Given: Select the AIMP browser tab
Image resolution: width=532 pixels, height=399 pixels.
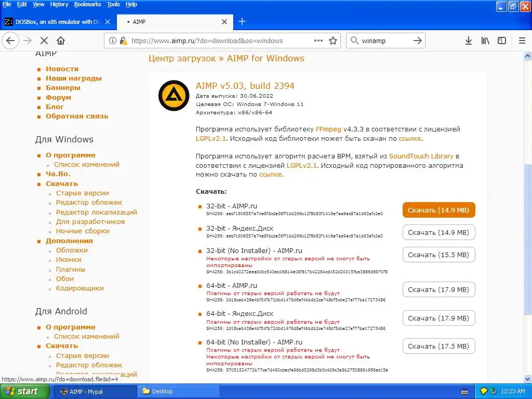Looking at the screenshot, I should [175, 22].
